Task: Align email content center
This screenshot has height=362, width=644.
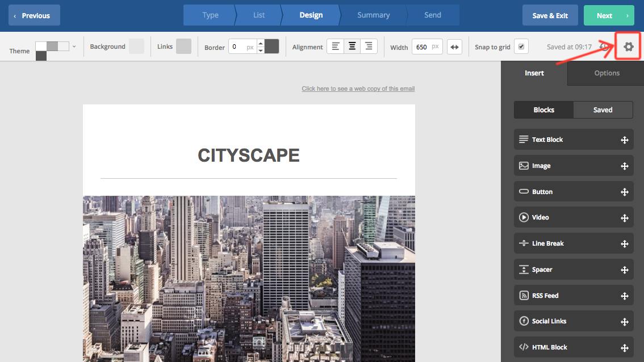Action: pyautogui.click(x=352, y=47)
